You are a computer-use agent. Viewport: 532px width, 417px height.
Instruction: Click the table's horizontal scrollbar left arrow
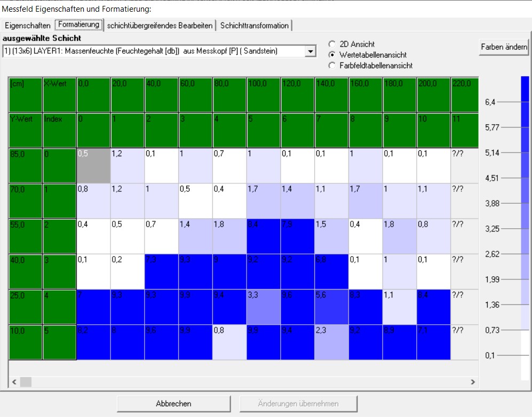click(x=14, y=382)
